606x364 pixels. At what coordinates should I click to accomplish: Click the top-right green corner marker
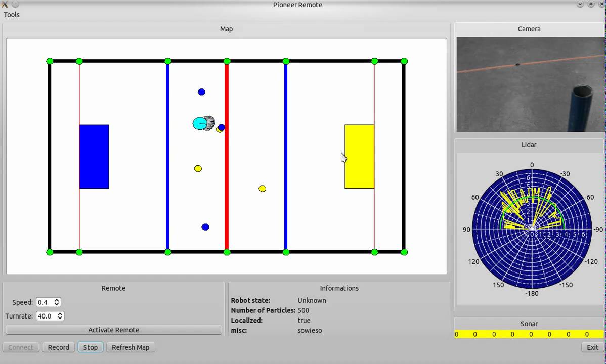pyautogui.click(x=404, y=61)
